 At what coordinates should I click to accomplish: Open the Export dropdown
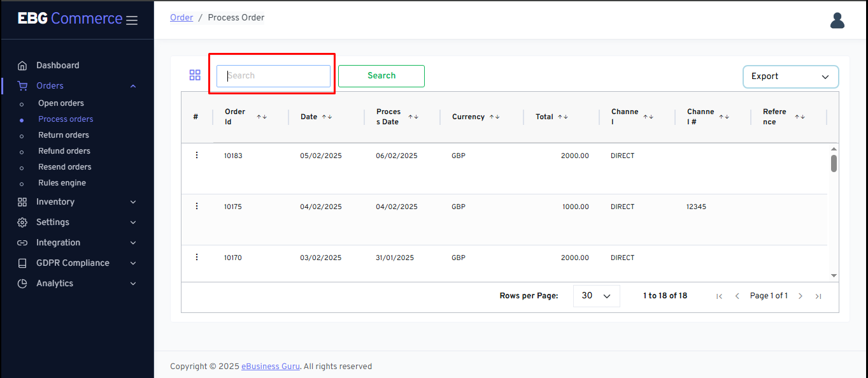tap(790, 76)
